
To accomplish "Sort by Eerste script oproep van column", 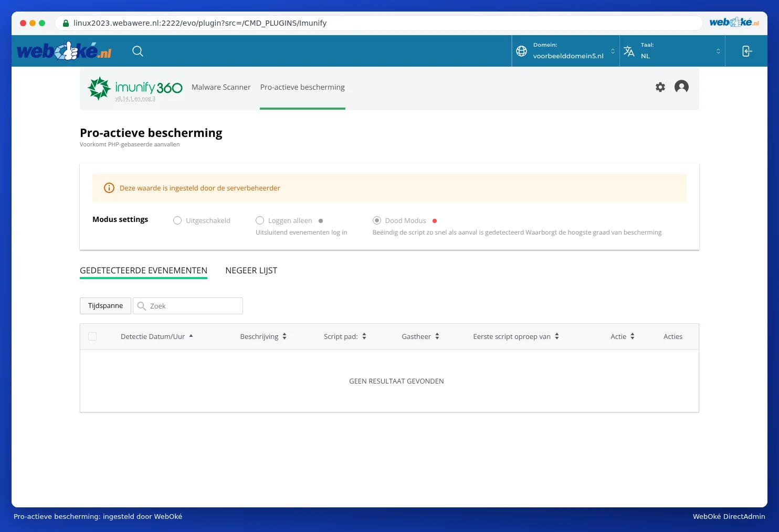I will point(516,336).
